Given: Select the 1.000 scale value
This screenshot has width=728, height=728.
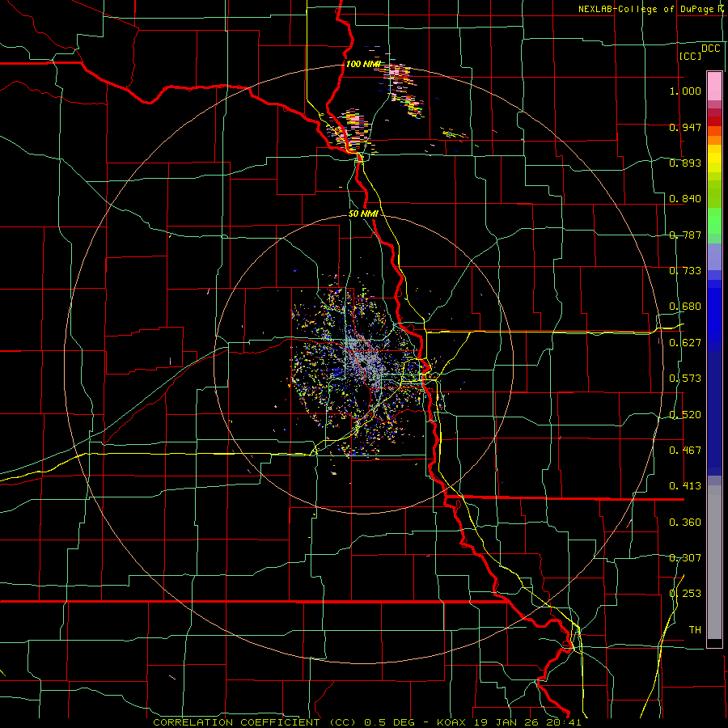Looking at the screenshot, I should point(685,91).
